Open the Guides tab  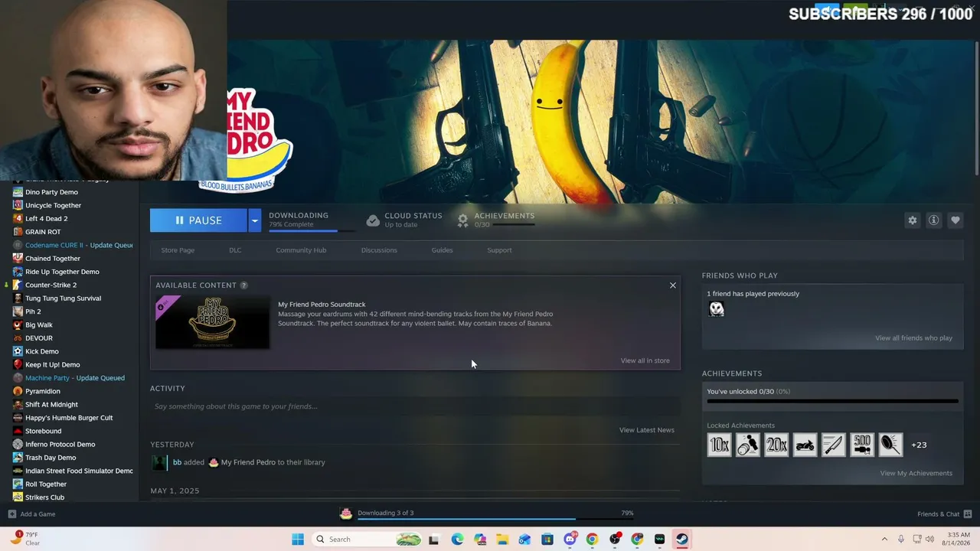[442, 250]
